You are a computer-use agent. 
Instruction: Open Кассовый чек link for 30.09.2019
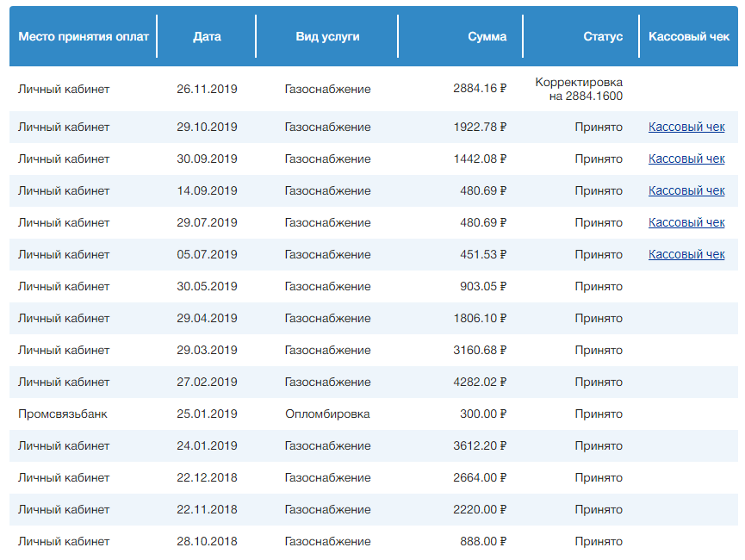pos(686,159)
